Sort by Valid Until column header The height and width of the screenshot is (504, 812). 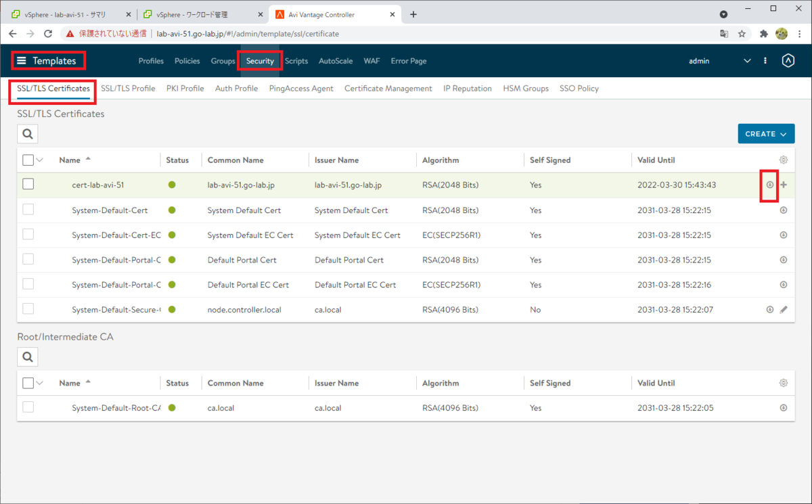point(656,160)
